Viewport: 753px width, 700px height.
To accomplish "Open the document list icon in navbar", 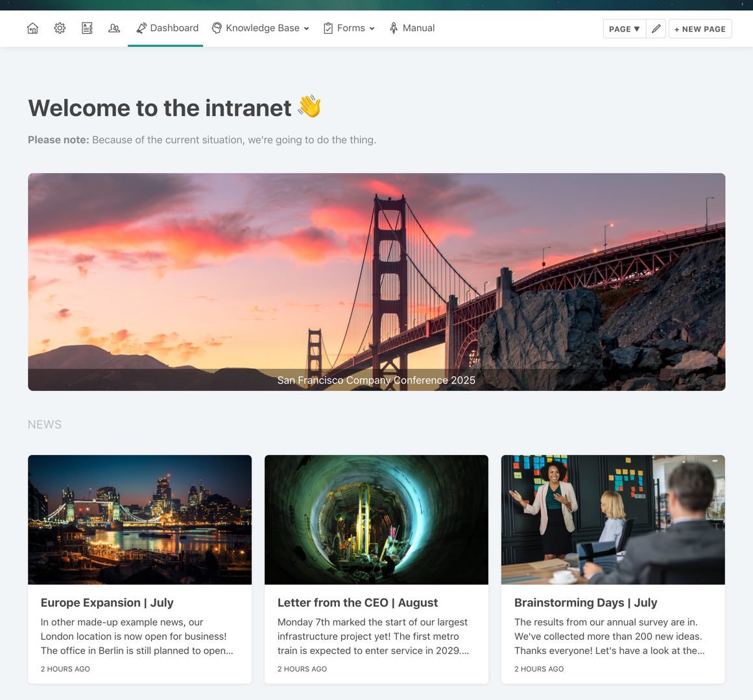I will (x=87, y=29).
